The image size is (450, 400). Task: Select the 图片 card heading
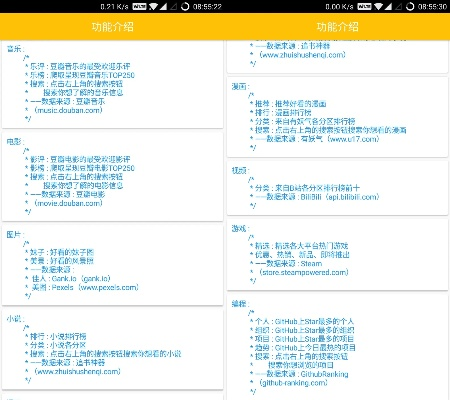15,235
